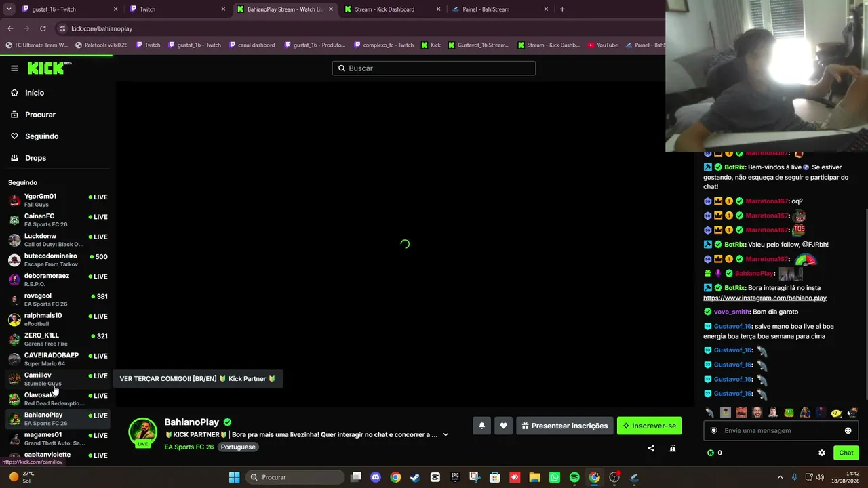Type area: click Envie uma mensagem field
The height and width of the screenshot is (488, 868).
781,430
